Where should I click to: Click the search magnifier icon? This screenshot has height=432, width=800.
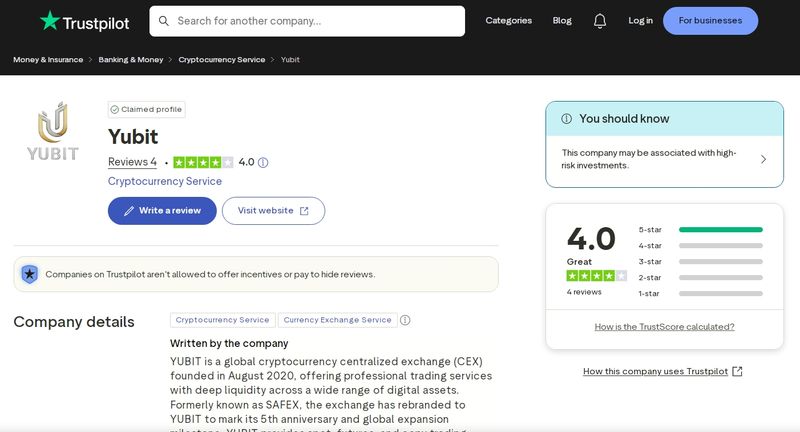point(164,21)
